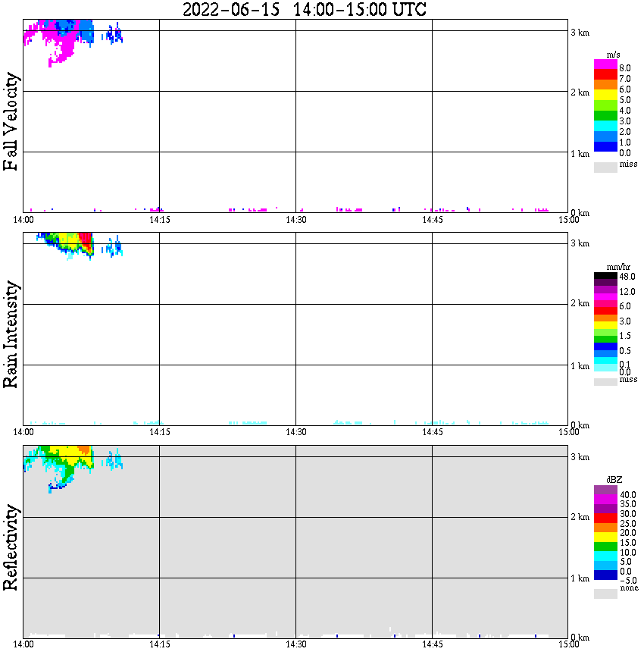Click the '3 km' height label of the Reflectivity panel
The image size is (644, 658).
click(580, 457)
